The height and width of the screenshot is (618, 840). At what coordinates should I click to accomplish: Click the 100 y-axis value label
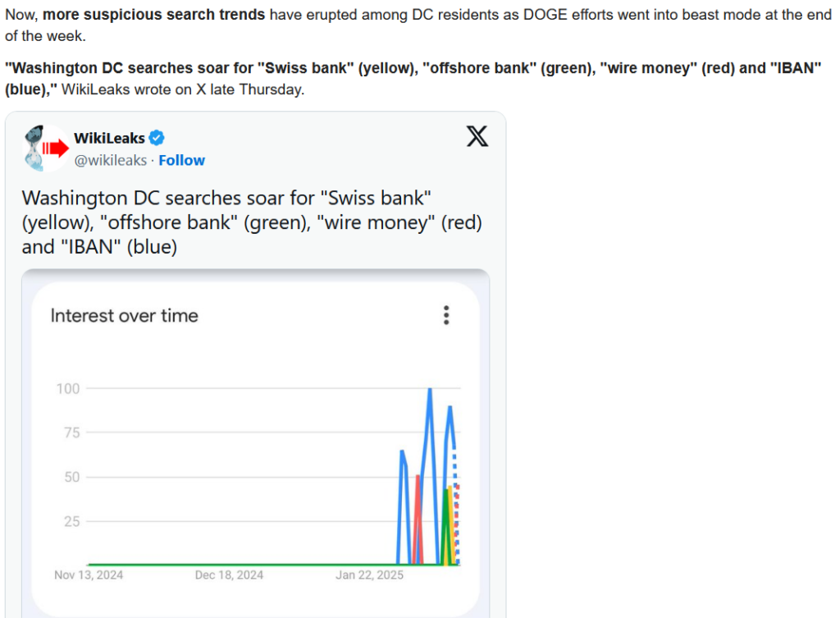[68, 388]
